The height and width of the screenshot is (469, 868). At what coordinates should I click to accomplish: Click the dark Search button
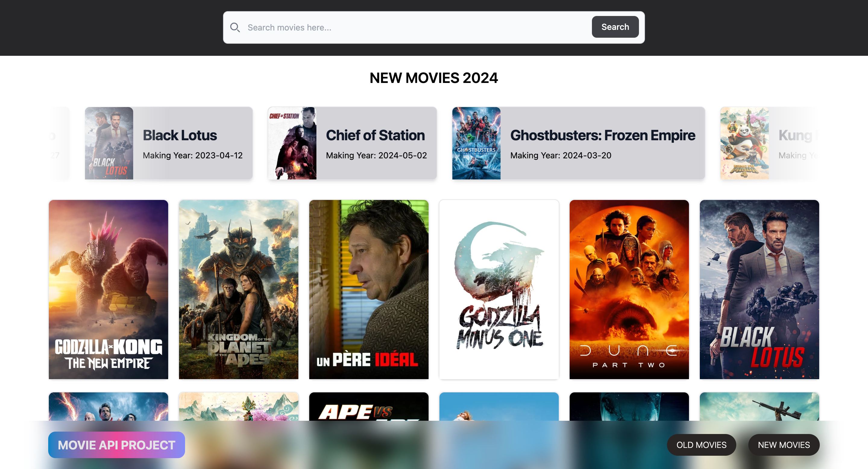(x=615, y=27)
